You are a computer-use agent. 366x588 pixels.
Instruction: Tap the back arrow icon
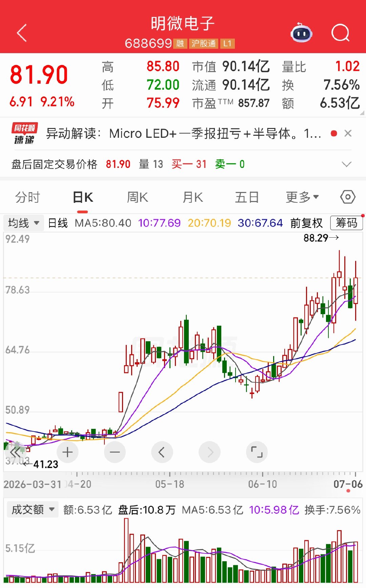tap(22, 33)
